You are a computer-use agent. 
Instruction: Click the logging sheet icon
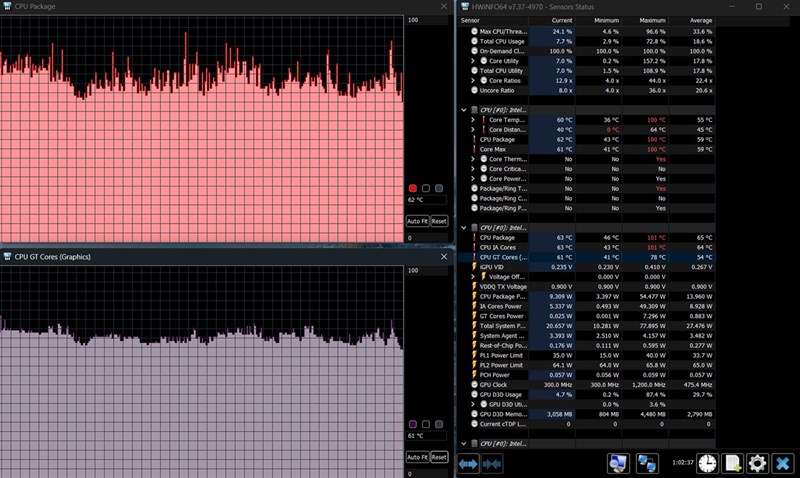pyautogui.click(x=733, y=463)
